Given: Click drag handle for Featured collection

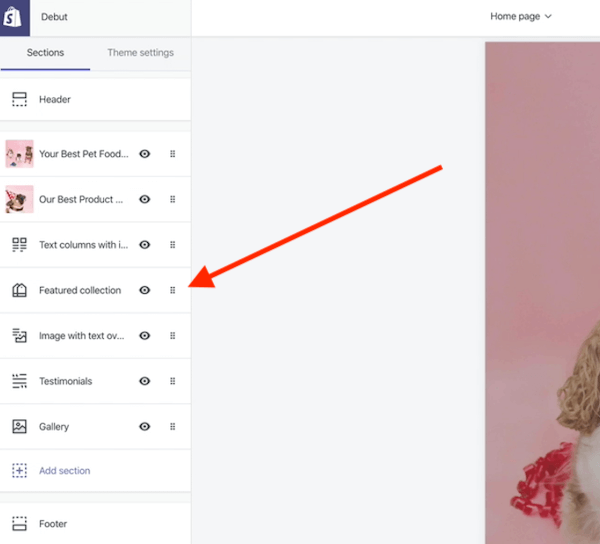Looking at the screenshot, I should [x=172, y=290].
